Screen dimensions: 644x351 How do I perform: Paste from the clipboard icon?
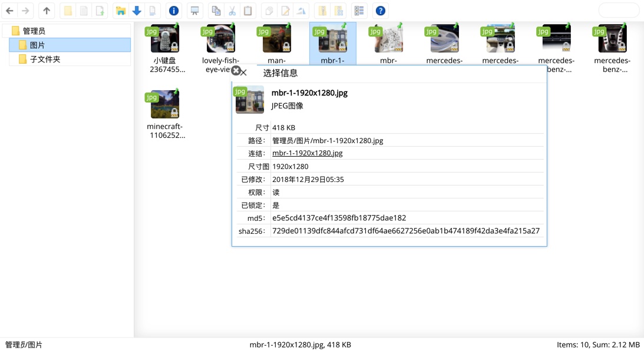pos(248,11)
